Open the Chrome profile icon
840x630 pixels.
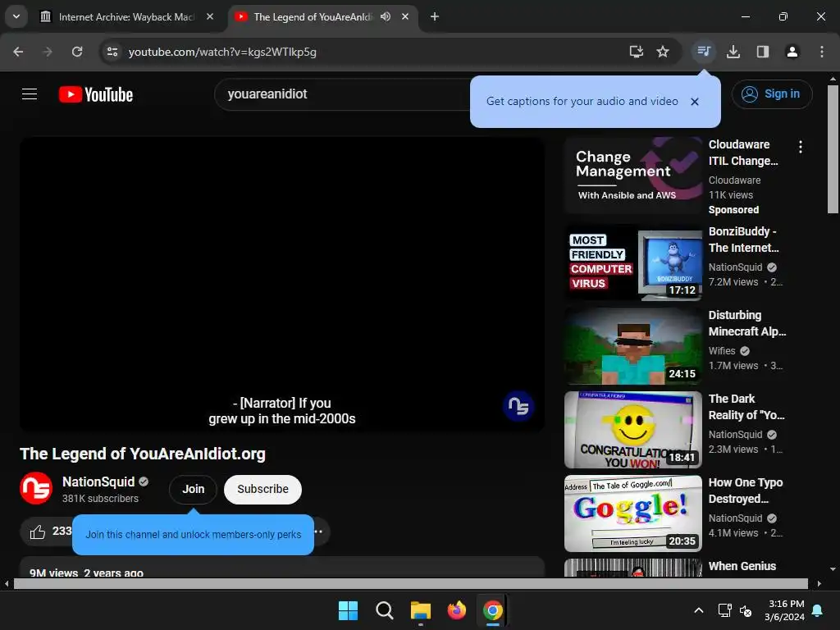click(x=792, y=52)
